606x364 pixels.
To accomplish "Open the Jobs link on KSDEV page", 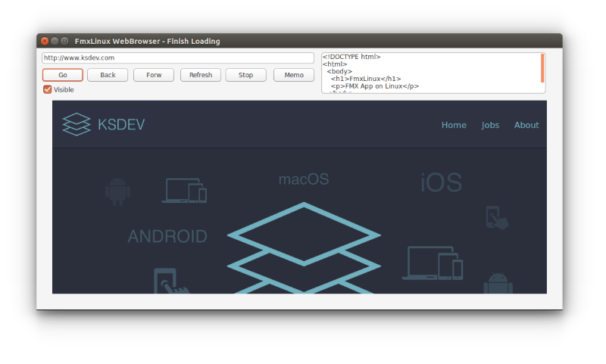I will pyautogui.click(x=490, y=125).
